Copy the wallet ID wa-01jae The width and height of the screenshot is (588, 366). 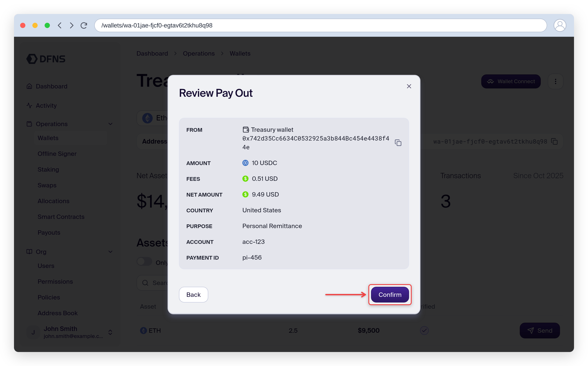tap(554, 141)
